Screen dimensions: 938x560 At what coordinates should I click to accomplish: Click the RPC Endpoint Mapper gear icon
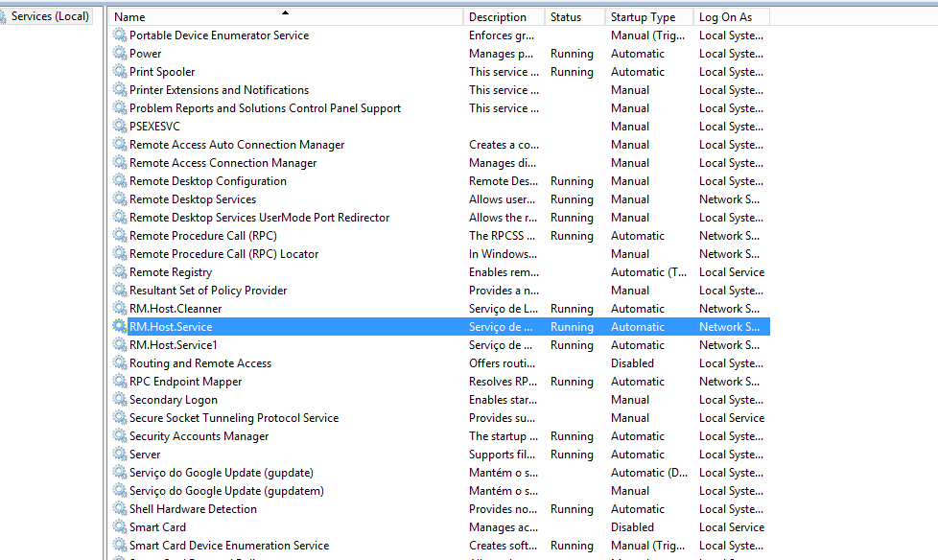coord(120,381)
